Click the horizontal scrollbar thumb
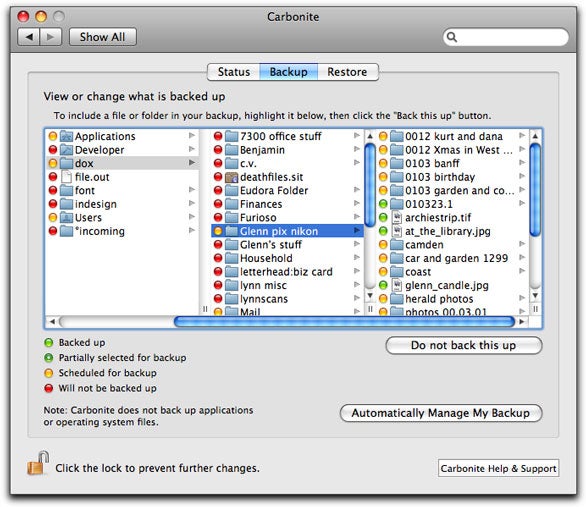The height and width of the screenshot is (507, 586). 344,321
